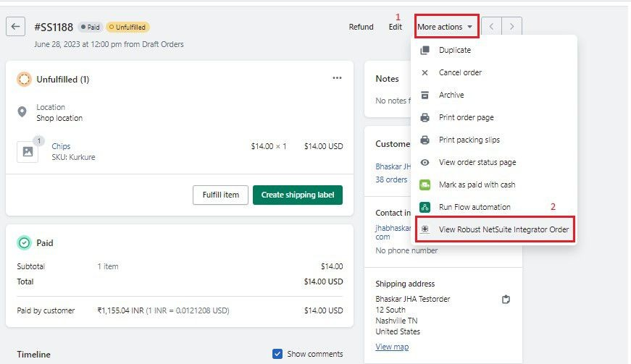This screenshot has width=631, height=364.
Task: Open the 38 orders link
Action: pyautogui.click(x=391, y=179)
